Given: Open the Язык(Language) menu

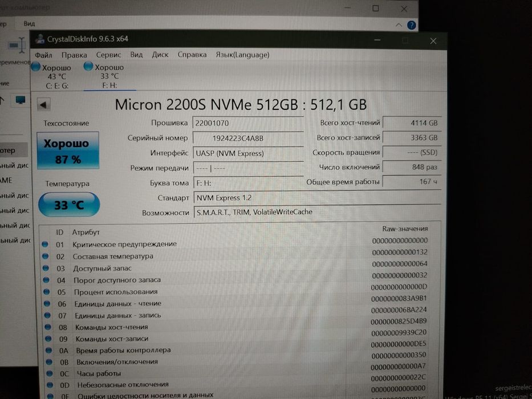Looking at the screenshot, I should coord(242,55).
